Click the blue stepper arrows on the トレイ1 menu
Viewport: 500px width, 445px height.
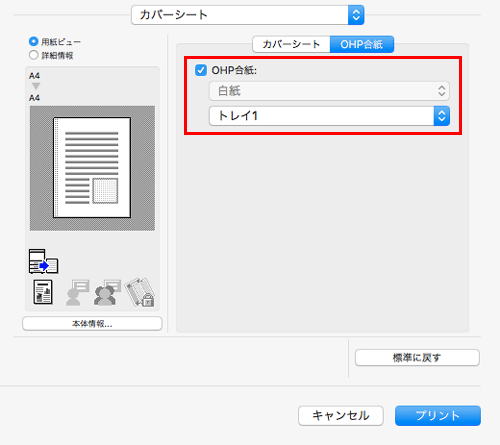pyautogui.click(x=441, y=116)
